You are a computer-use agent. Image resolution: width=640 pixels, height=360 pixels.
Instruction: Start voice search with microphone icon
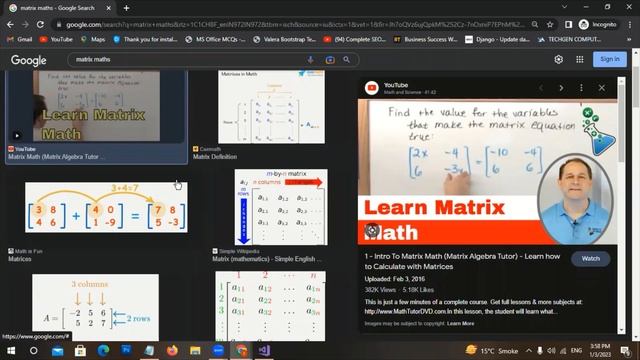[311, 60]
